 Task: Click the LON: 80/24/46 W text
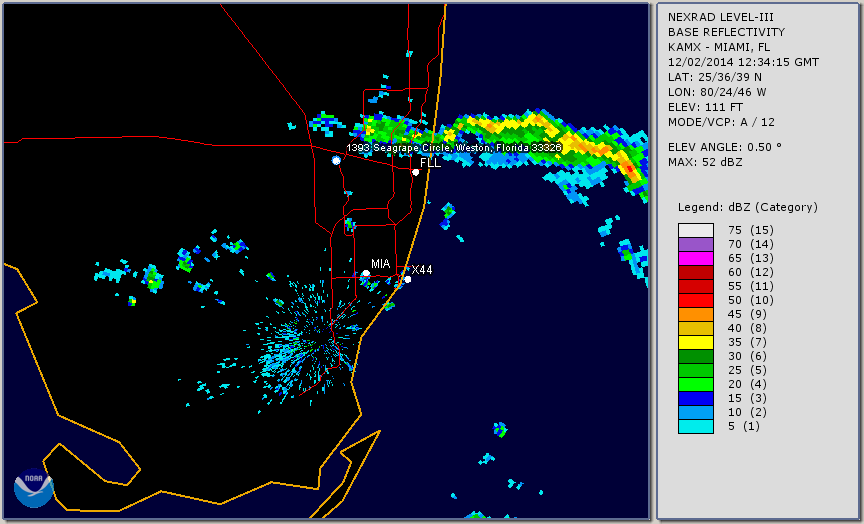[x=717, y=92]
